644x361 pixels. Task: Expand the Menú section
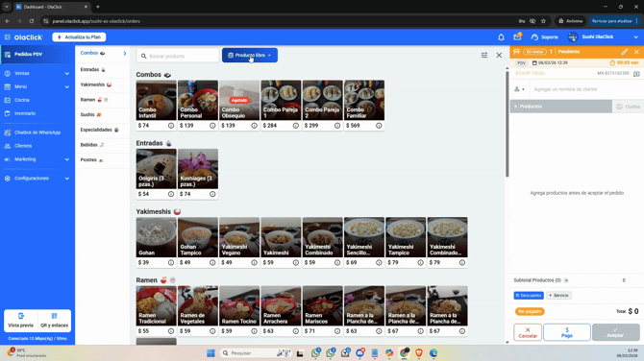(37, 86)
